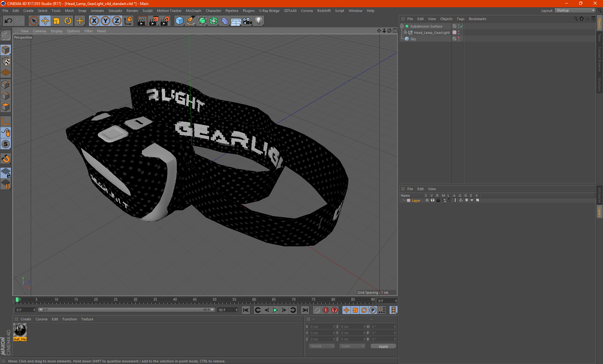Click the Layer color swatch
Viewport: 603px width, 364px height.
(x=409, y=201)
